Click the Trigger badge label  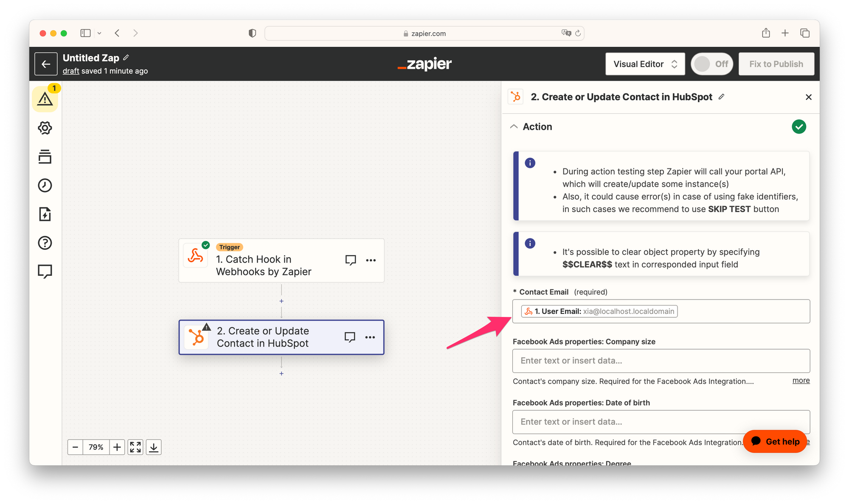tap(230, 247)
